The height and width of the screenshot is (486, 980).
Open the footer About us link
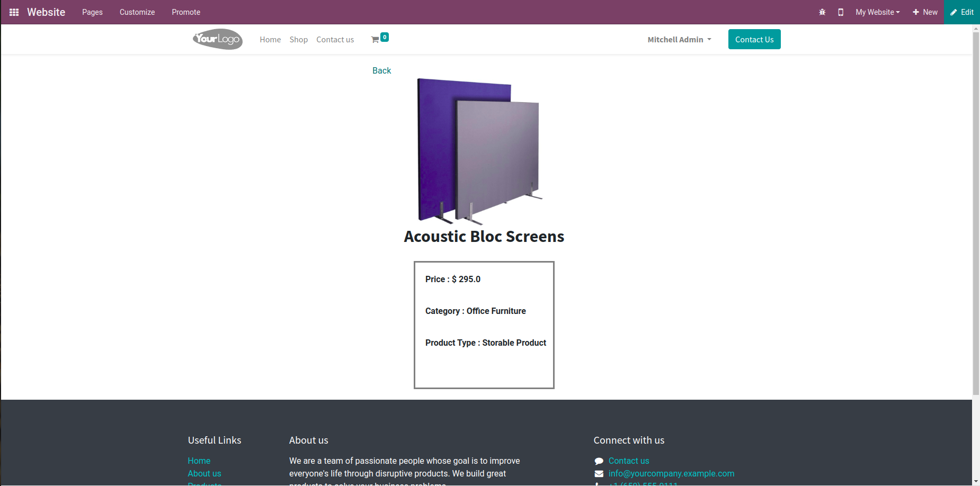[x=204, y=474]
